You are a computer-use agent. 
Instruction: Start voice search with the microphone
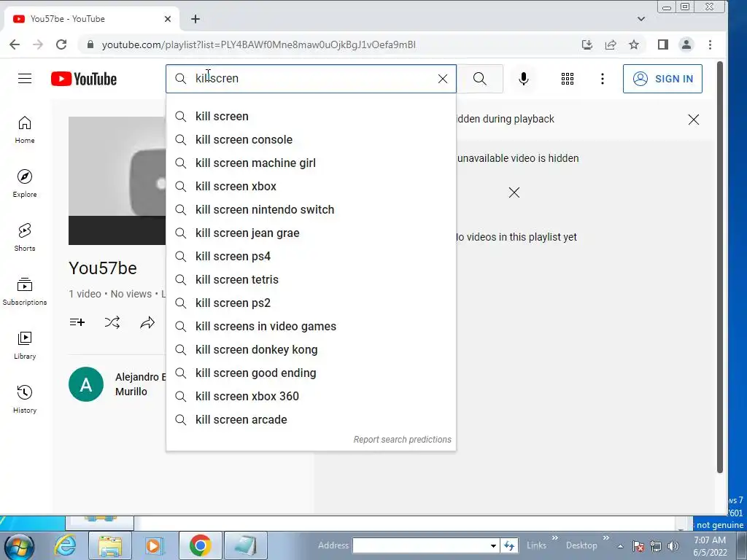(x=524, y=79)
